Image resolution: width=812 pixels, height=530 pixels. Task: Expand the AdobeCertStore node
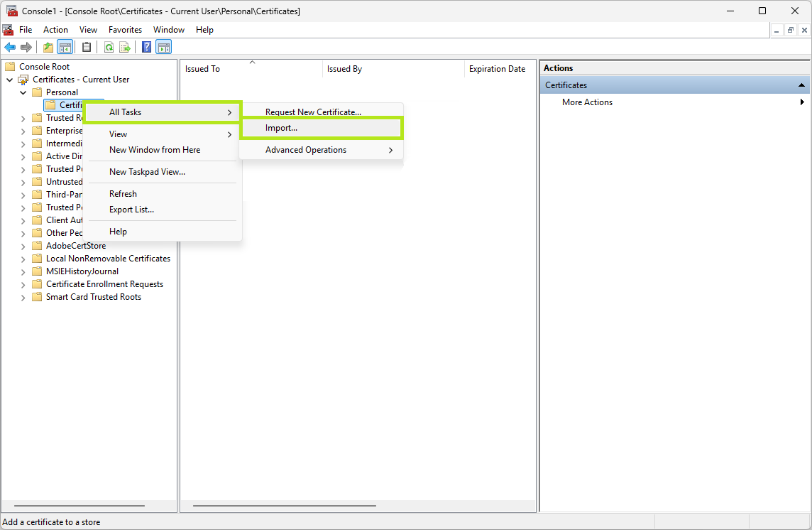point(23,246)
